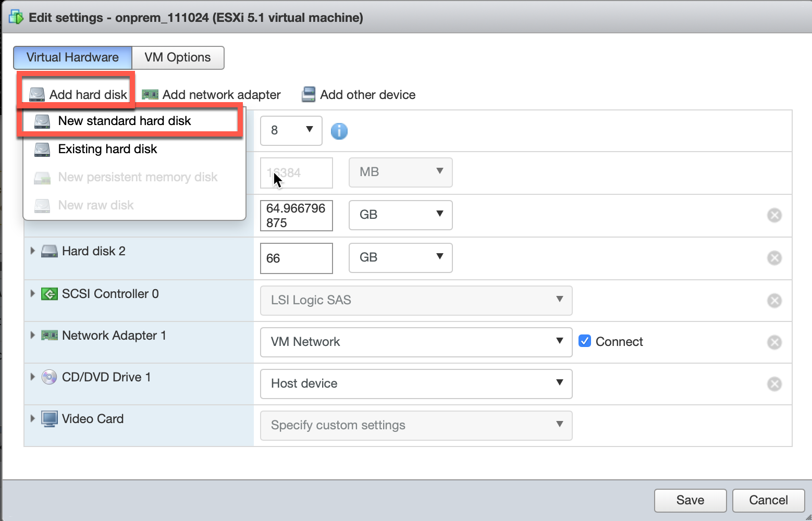Remove SCSI Controller 0 using X icon

pyautogui.click(x=774, y=301)
